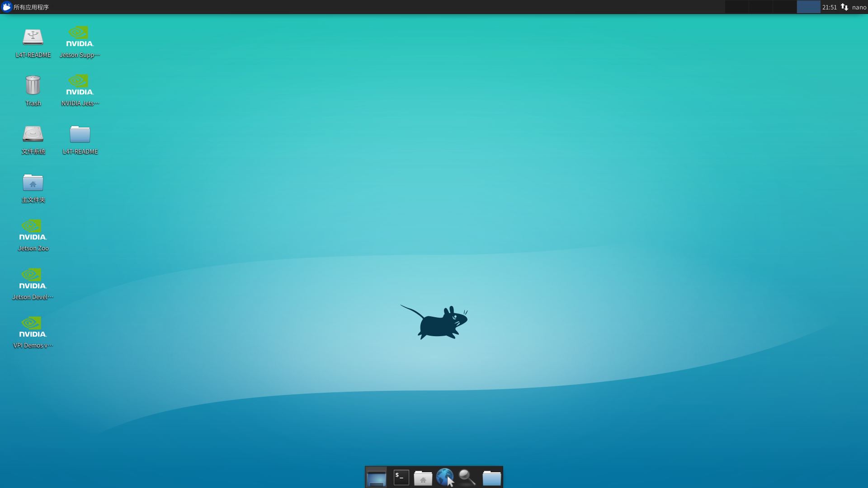
Task: Open the nano user session menu
Action: point(859,7)
